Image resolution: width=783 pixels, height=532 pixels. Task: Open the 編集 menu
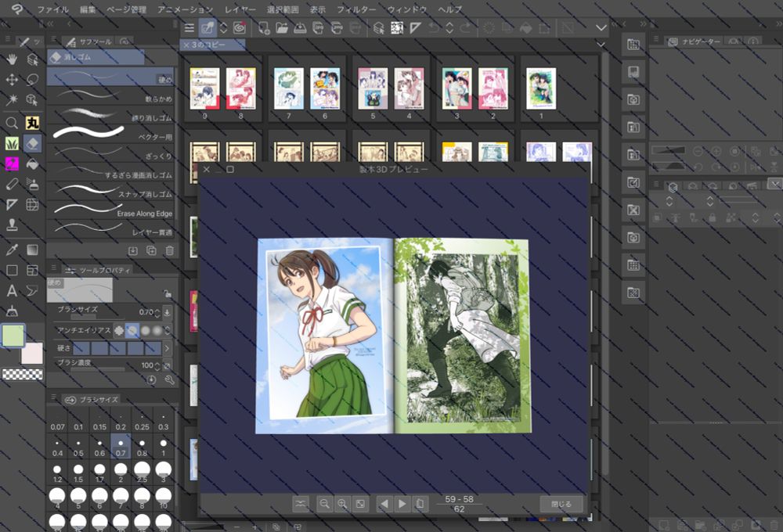88,9
